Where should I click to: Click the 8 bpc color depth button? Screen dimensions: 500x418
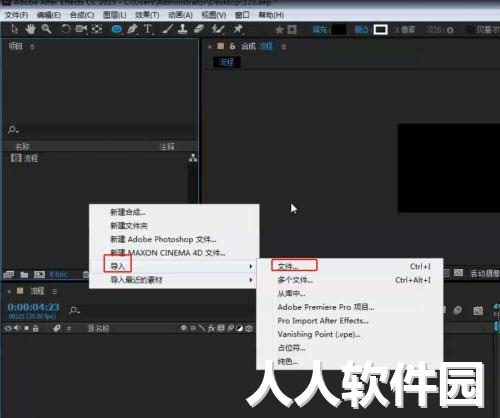[x=58, y=275]
